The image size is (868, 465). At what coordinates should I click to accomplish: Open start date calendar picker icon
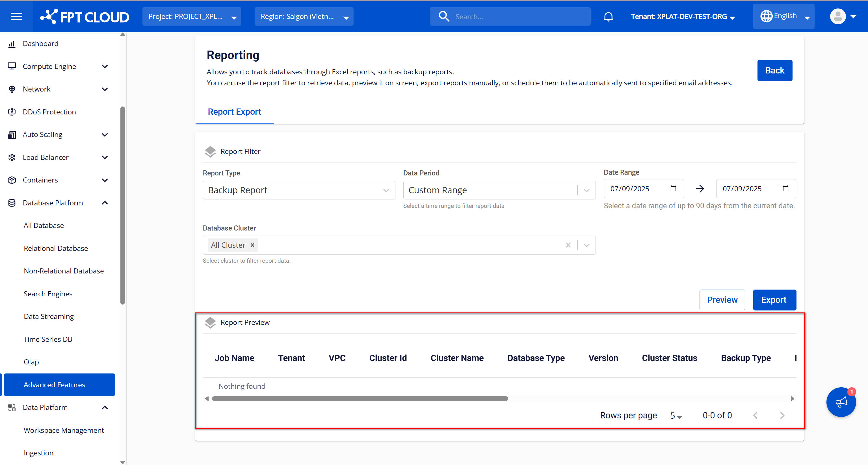click(x=673, y=188)
